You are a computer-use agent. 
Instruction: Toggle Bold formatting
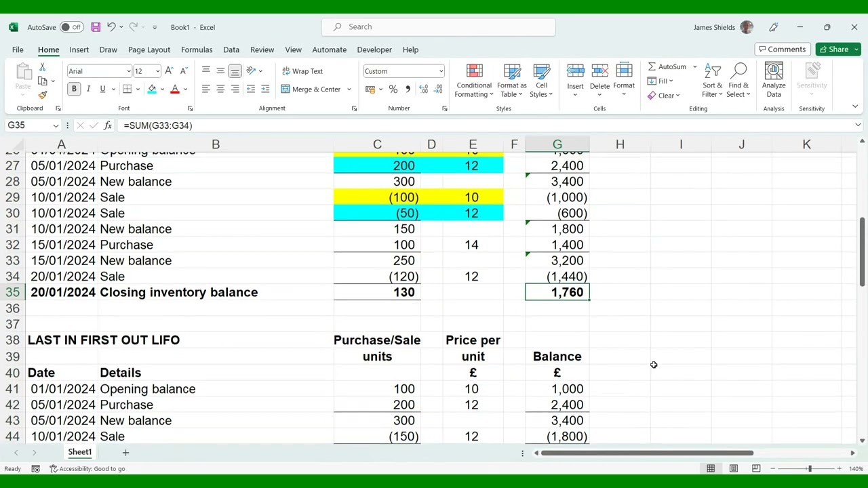coord(74,89)
